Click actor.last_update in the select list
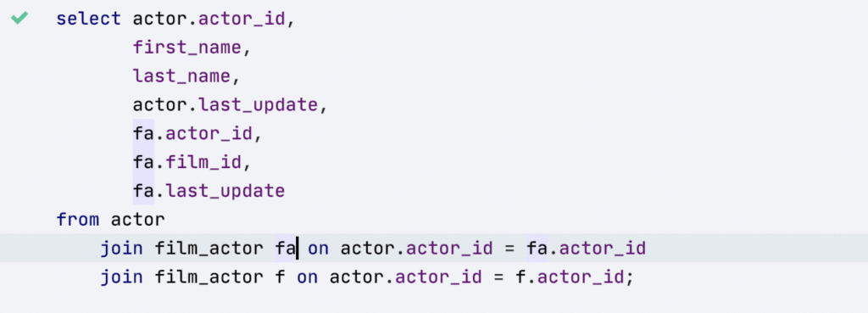 pyautogui.click(x=225, y=104)
